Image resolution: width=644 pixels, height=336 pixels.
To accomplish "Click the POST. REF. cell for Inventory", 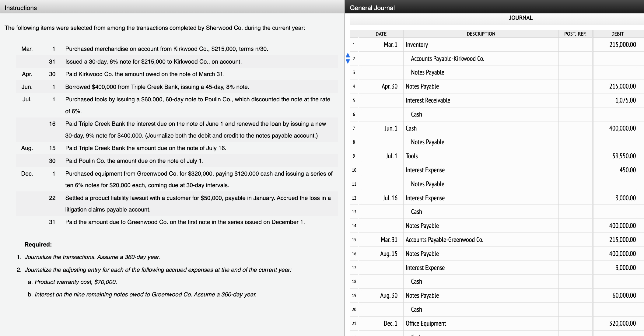I will click(575, 44).
